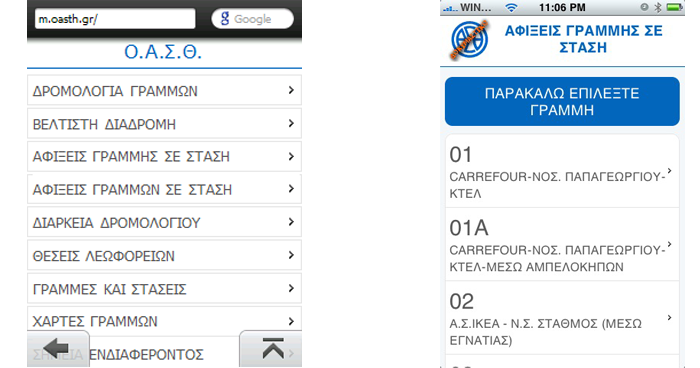Viewport: 700px width, 368px height.
Task: Click the ΠΑΡΑΚΑΛΩ ΕΠΙΛΕΞΤΕ ΓΡΑΜΜΗ blue button
Action: click(562, 101)
